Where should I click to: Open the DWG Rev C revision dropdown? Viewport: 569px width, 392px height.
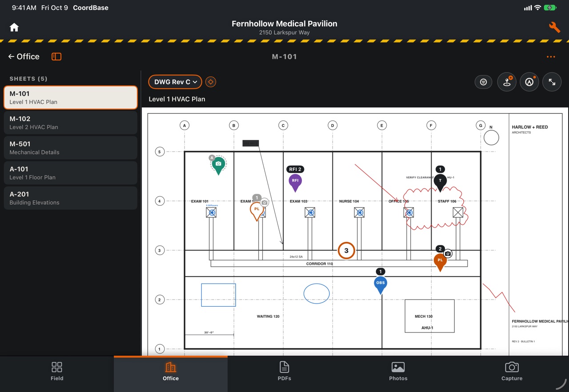point(175,82)
